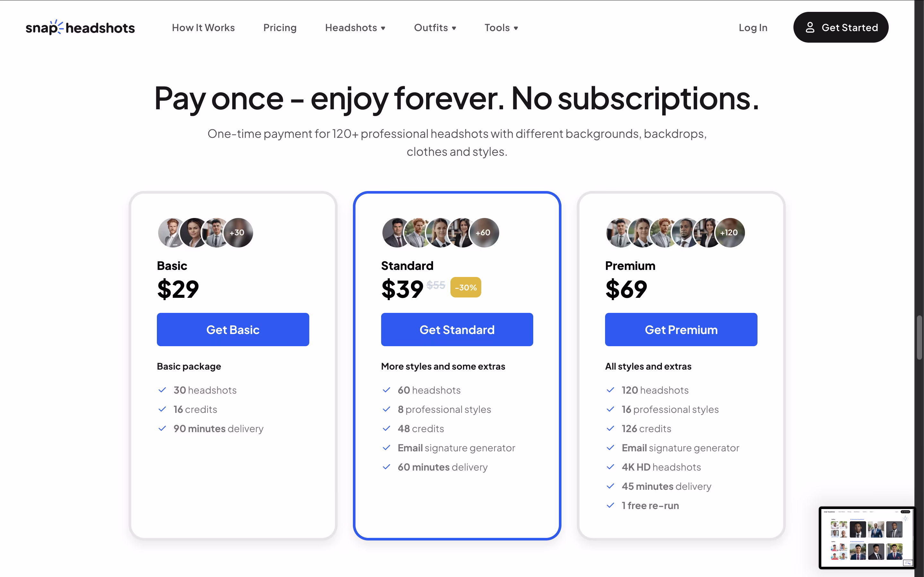Click the checkmark beside 30 headshots
Image resolution: width=924 pixels, height=577 pixels.
162,390
